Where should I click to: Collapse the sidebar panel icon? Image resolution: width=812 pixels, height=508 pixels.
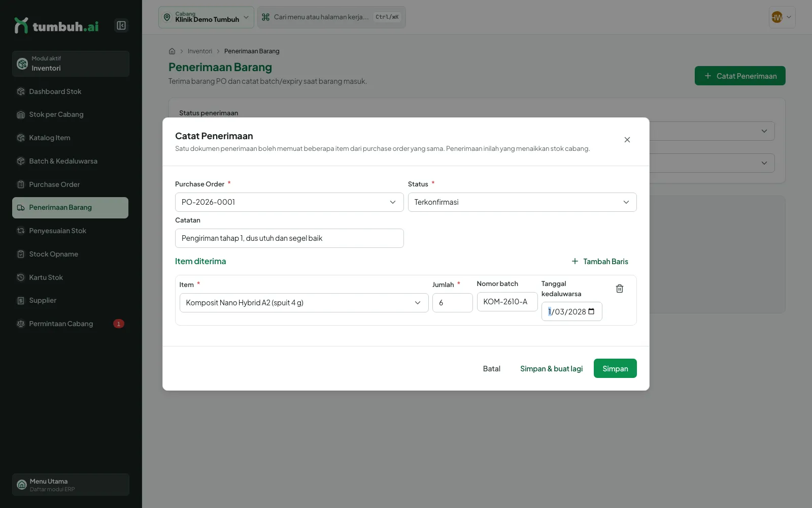pos(121,25)
